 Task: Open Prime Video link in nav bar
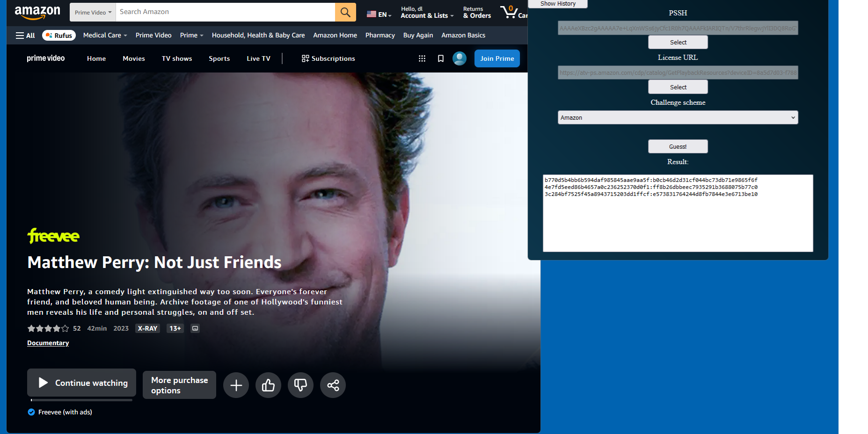pos(153,36)
